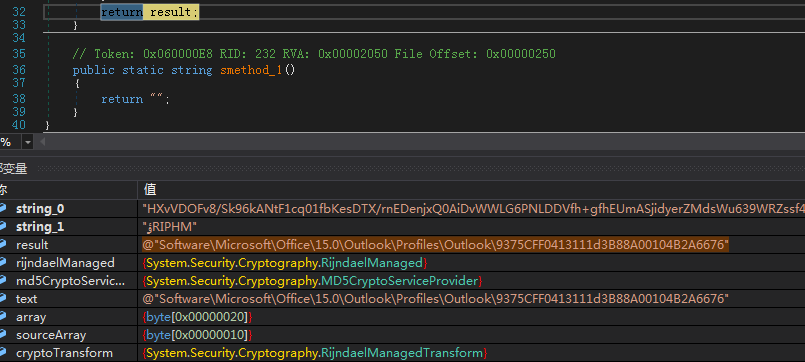Screen dimensions: 805x362
Task: Click the highlighted return keyword on line 32
Action: pos(122,12)
